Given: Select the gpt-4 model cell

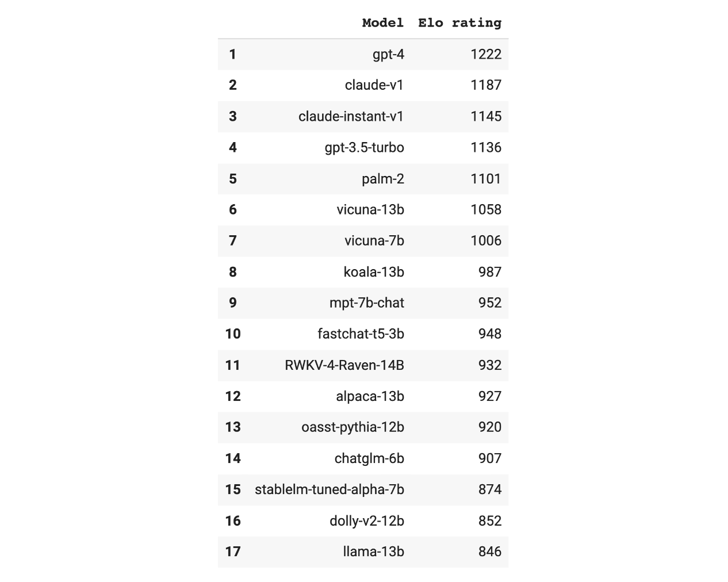Looking at the screenshot, I should pyautogui.click(x=388, y=54).
